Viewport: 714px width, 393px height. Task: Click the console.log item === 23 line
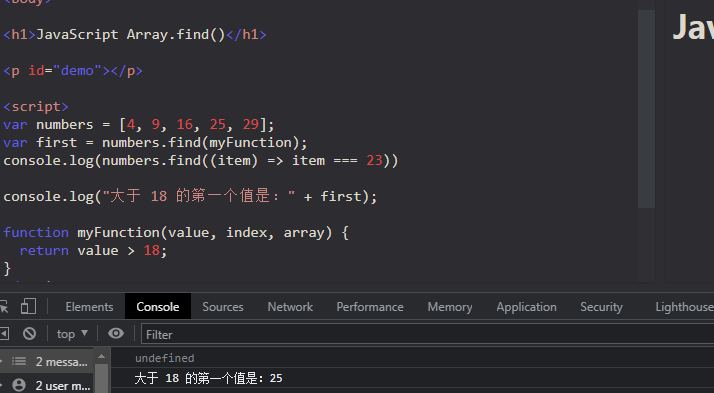pyautogui.click(x=201, y=160)
